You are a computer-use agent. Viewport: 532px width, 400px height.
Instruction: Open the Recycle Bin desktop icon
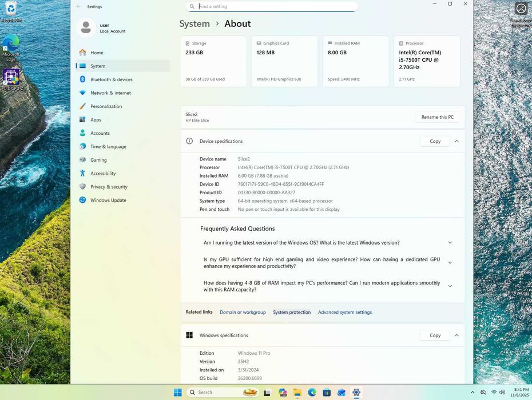pyautogui.click(x=11, y=12)
